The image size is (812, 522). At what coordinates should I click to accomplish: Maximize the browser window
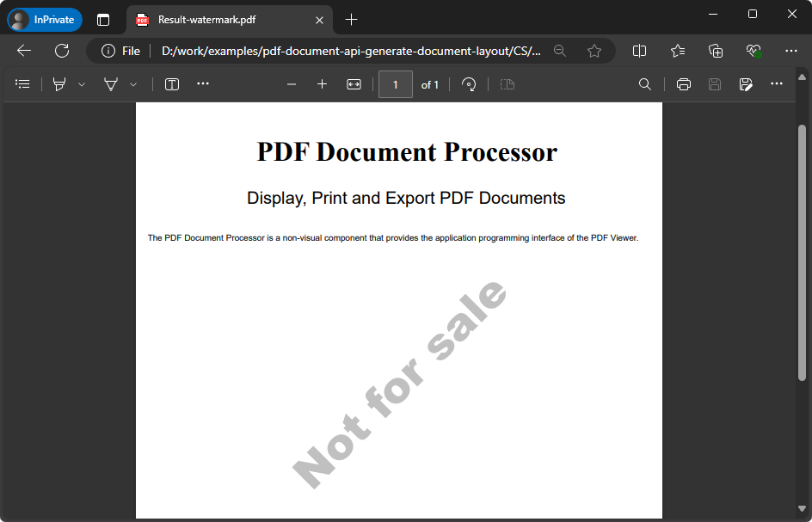click(x=753, y=14)
